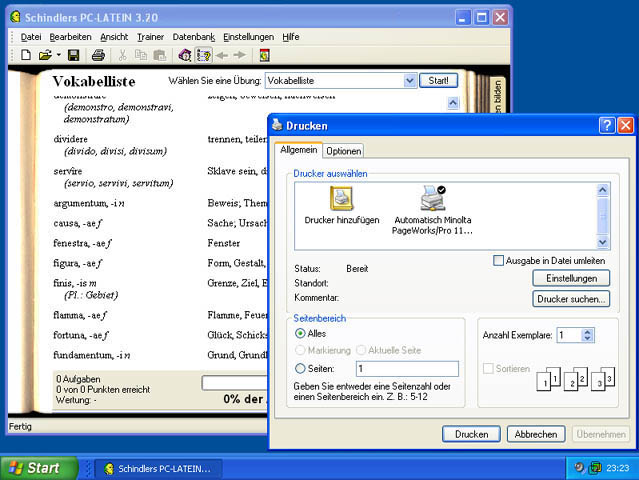Image resolution: width=639 pixels, height=480 pixels.
Task: Click printer list scroll-down arrow
Action: tap(603, 242)
